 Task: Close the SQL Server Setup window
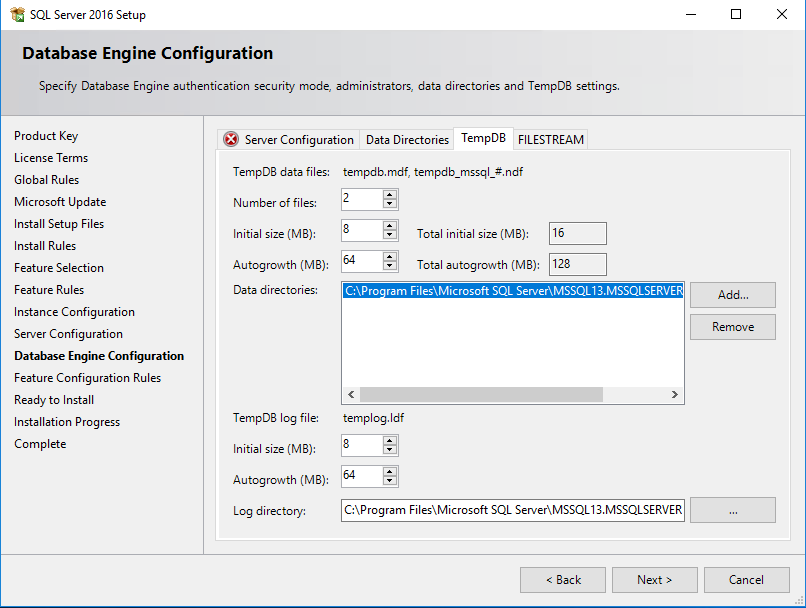[782, 14]
